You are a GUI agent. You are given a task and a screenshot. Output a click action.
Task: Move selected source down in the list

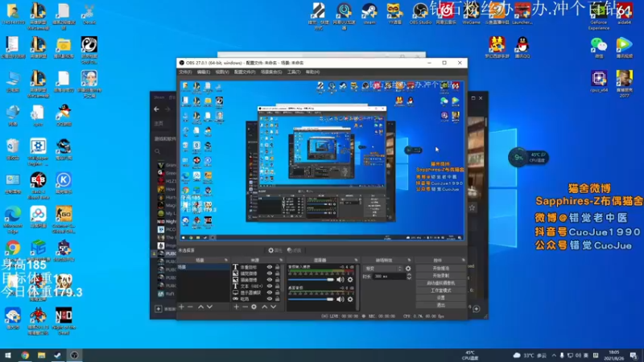(x=273, y=306)
